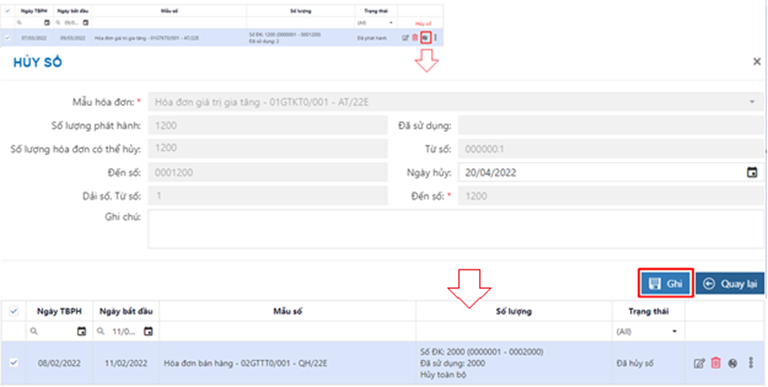Click the highlighted Hủy số icon in top row
Viewport: 768px width, 387px height.
pyautogui.click(x=426, y=38)
